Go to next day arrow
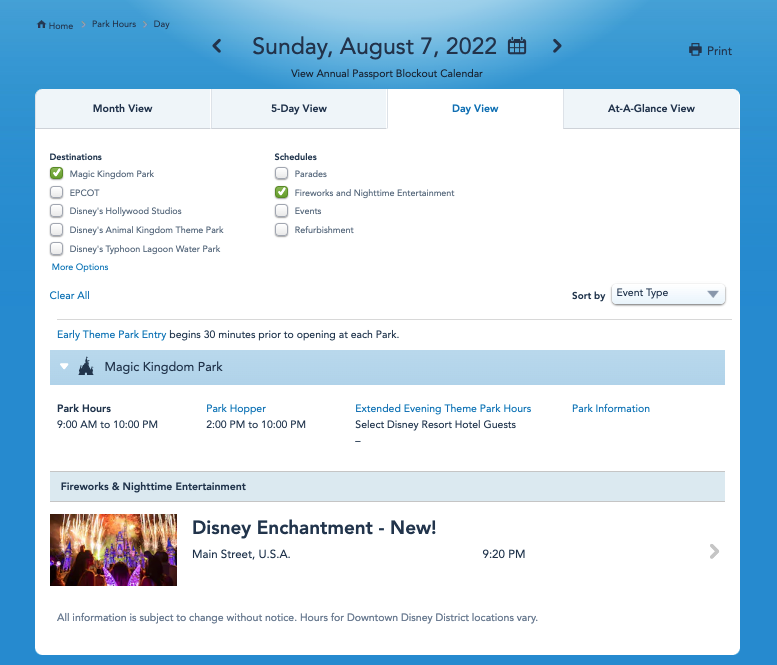This screenshot has width=777, height=665. coord(557,46)
